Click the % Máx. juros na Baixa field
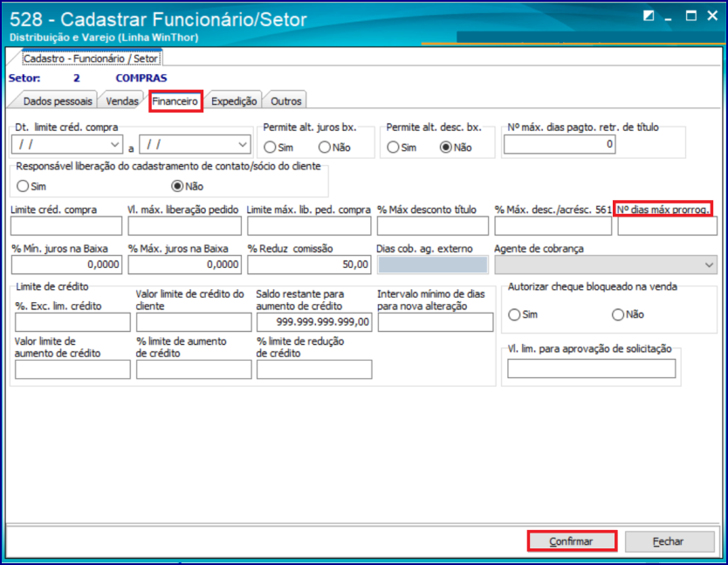 pos(185,265)
